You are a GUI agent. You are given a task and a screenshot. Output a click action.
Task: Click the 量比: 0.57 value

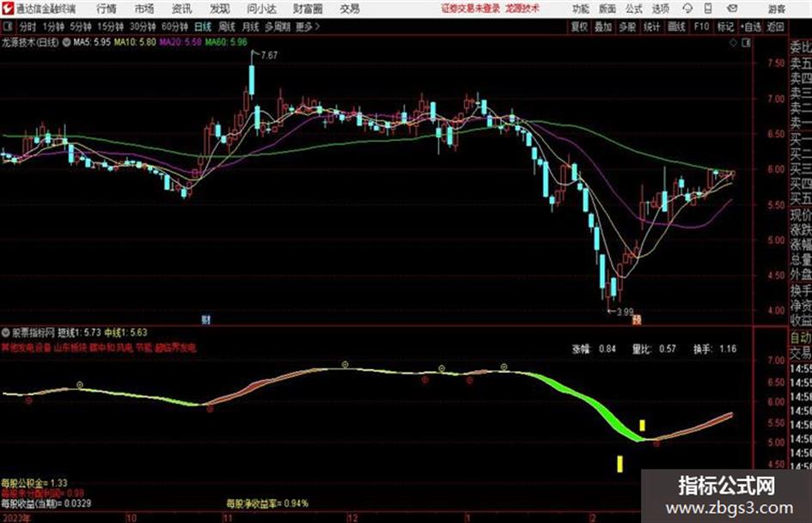[x=654, y=349]
